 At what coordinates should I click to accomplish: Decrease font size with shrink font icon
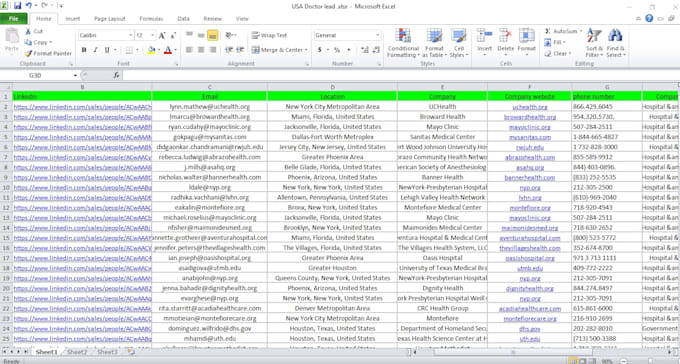click(x=173, y=36)
